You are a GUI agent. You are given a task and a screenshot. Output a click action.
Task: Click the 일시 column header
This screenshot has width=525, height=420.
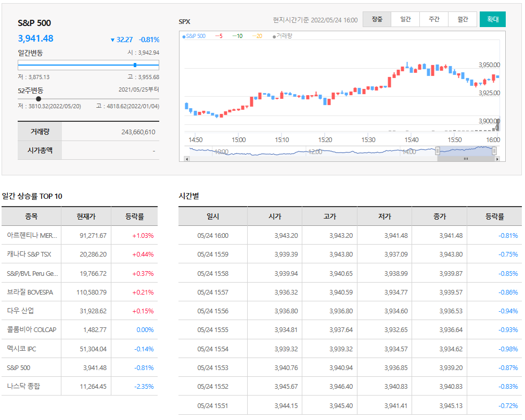point(213,217)
